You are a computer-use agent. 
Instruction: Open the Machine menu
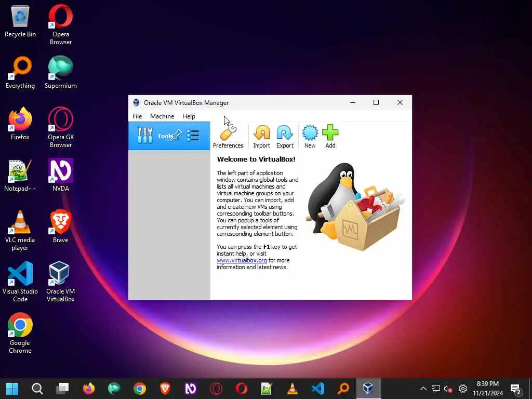pos(162,116)
